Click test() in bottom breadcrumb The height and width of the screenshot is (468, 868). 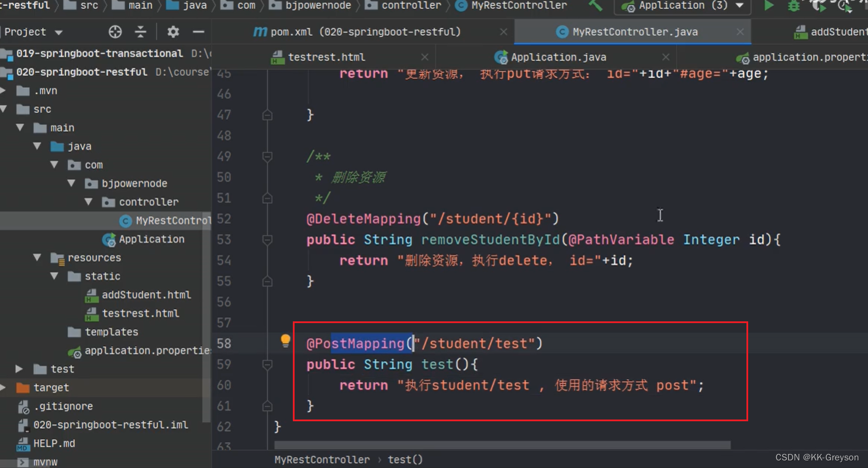405,460
